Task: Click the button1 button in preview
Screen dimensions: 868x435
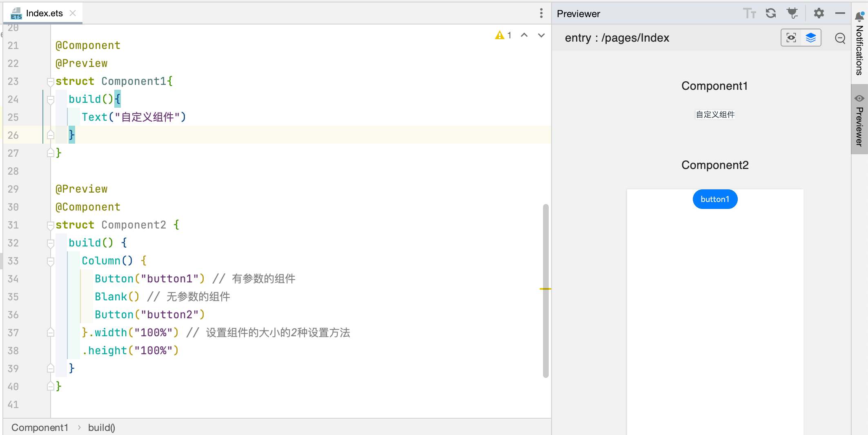Action: click(x=715, y=199)
